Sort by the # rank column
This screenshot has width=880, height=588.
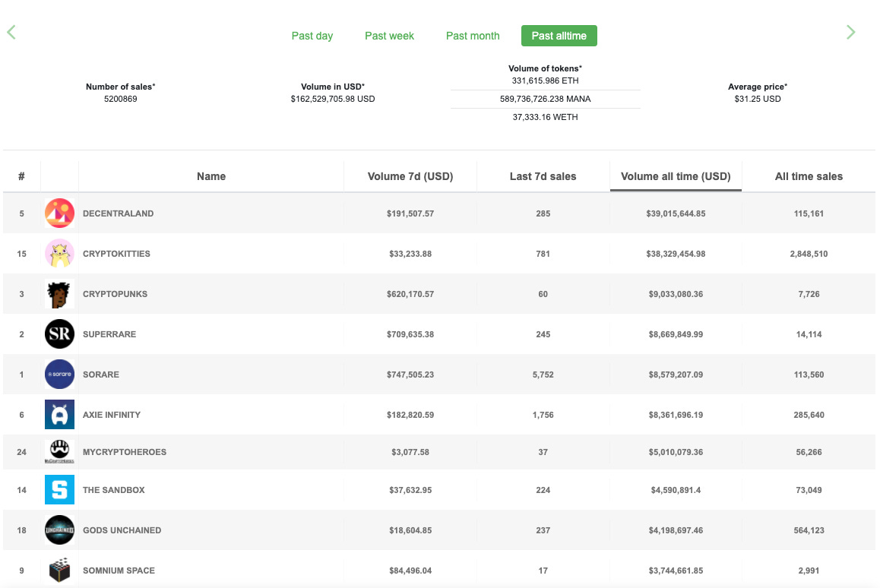coord(21,176)
